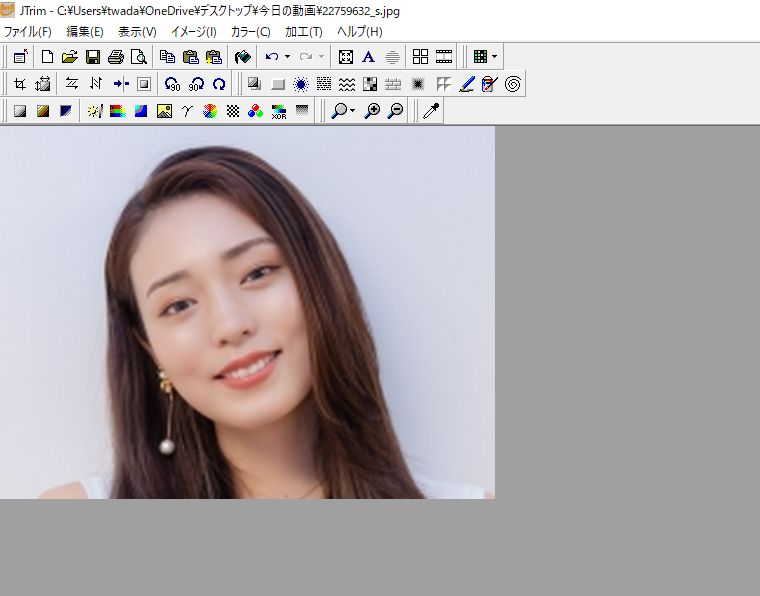This screenshot has width=760, height=596.
Task: Apply the drop shadow effect icon
Action: tap(254, 84)
